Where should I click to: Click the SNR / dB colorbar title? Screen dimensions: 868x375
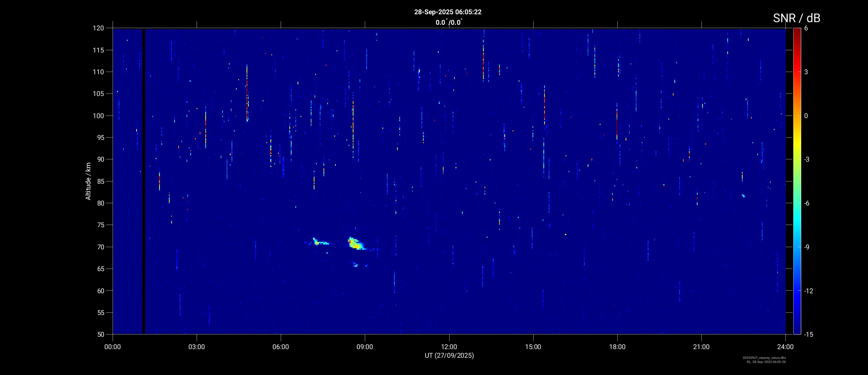coord(796,18)
